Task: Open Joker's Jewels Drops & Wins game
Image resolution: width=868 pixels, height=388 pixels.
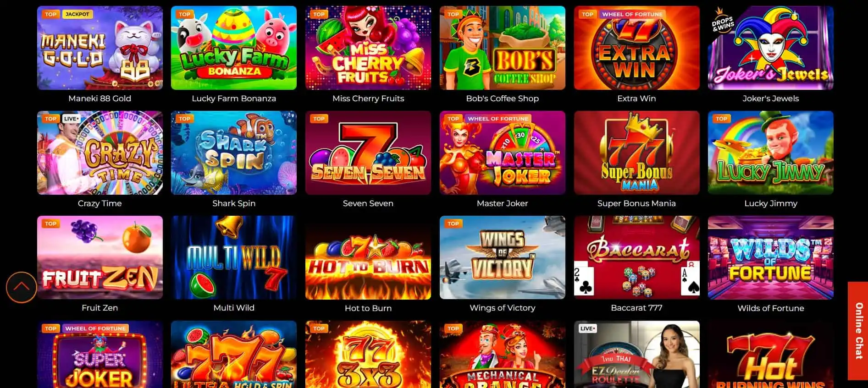Action: pos(771,48)
